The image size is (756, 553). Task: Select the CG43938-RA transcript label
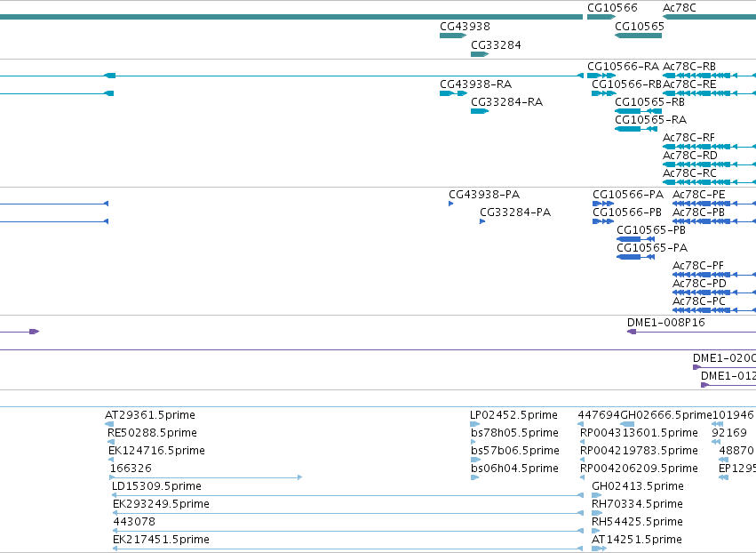point(476,84)
